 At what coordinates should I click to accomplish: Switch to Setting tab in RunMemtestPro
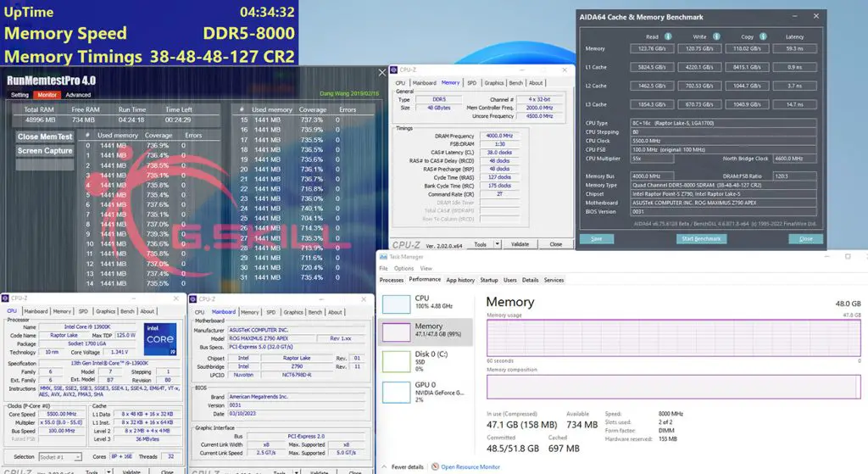20,95
